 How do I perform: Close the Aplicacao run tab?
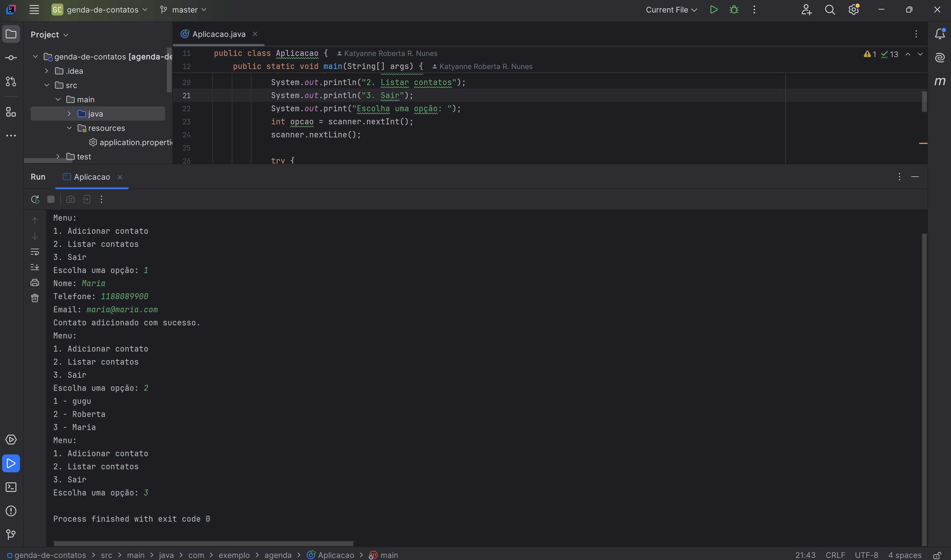120,177
